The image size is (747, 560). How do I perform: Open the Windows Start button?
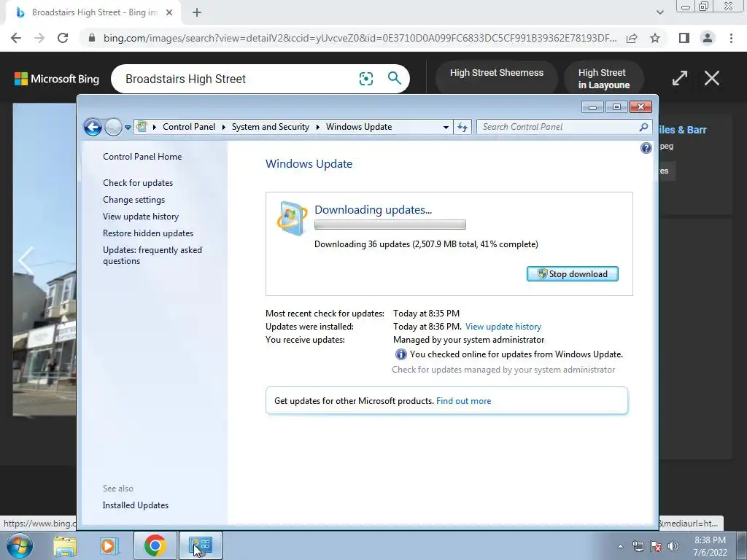tap(20, 545)
